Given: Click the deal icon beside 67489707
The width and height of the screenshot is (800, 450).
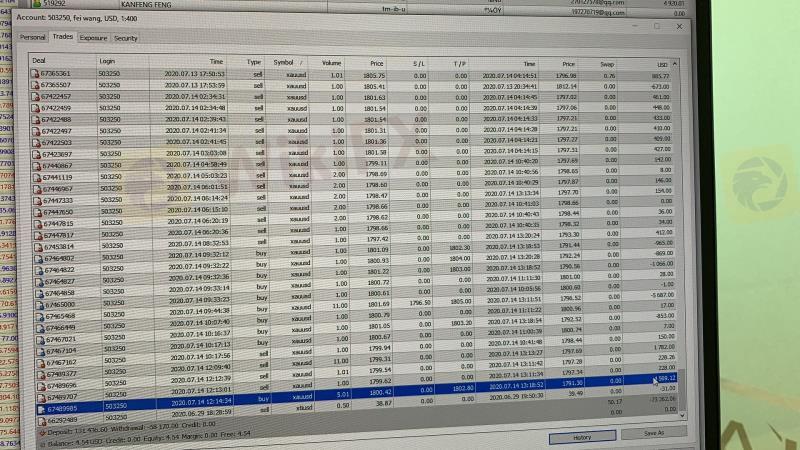Looking at the screenshot, I should (x=41, y=397).
